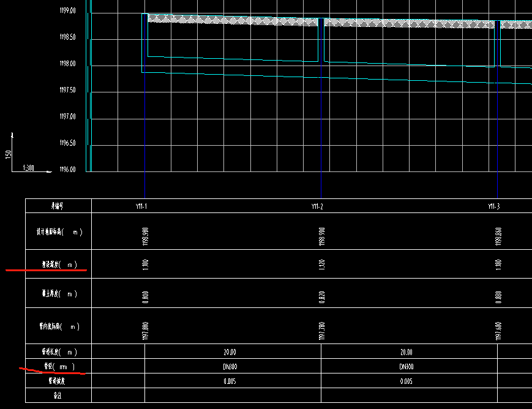
Task: Select the hatched ground strip between Y11-1 and Y11-2
Action: click(x=233, y=20)
